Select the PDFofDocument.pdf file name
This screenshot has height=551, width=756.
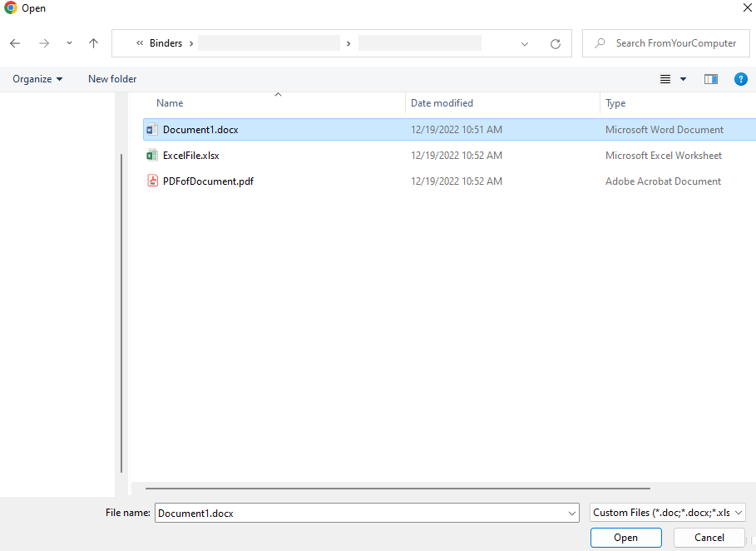208,181
